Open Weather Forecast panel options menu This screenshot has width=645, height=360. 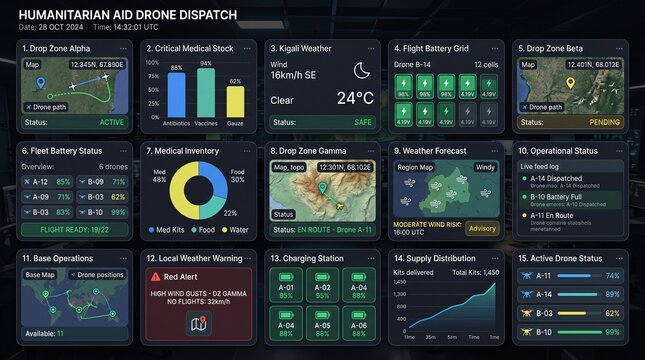[x=495, y=151]
